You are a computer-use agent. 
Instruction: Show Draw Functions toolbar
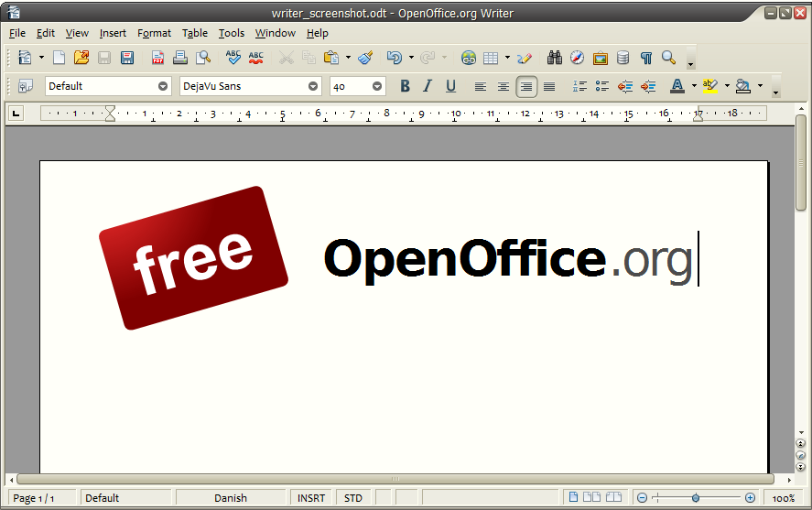pyautogui.click(x=524, y=58)
